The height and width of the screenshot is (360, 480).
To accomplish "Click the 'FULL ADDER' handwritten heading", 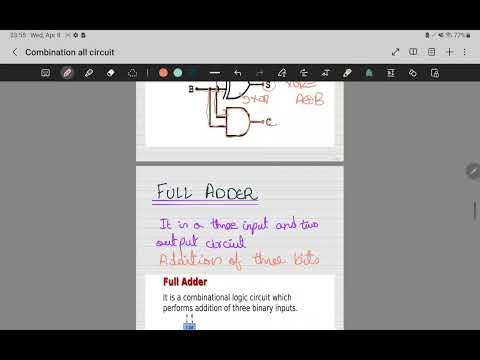I will 207,192.
